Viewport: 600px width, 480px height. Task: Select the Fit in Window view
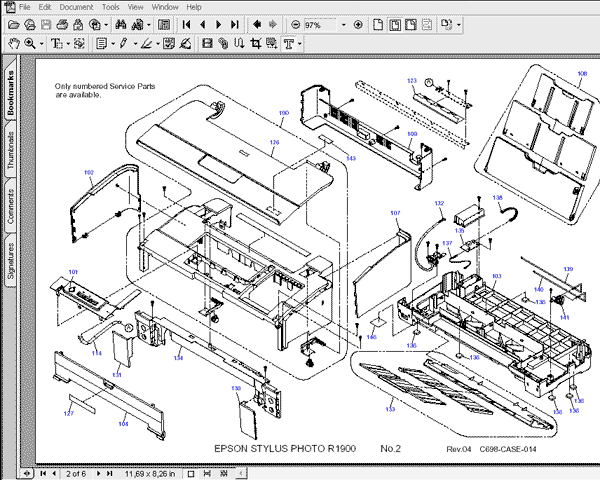click(395, 25)
